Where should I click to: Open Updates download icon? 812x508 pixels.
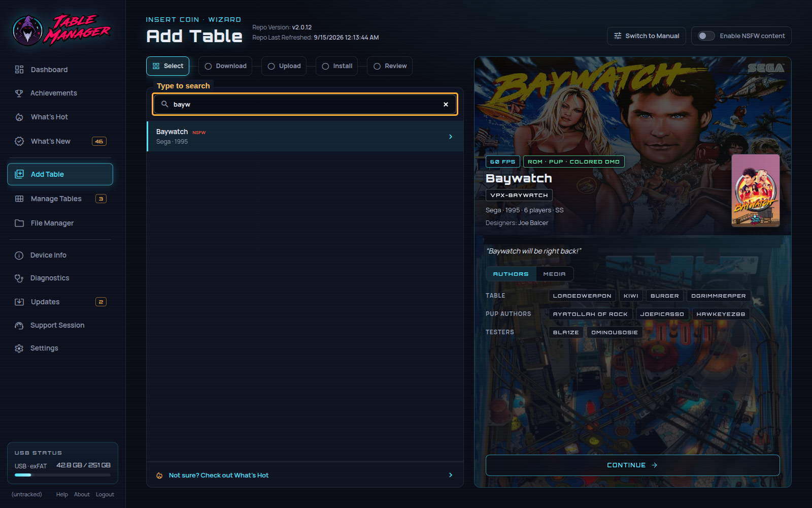coord(19,302)
